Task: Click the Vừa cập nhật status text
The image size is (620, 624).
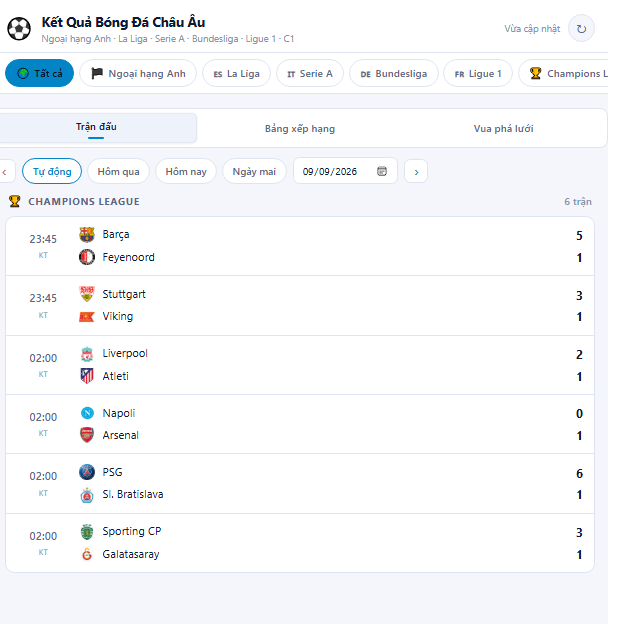Action: point(532,29)
